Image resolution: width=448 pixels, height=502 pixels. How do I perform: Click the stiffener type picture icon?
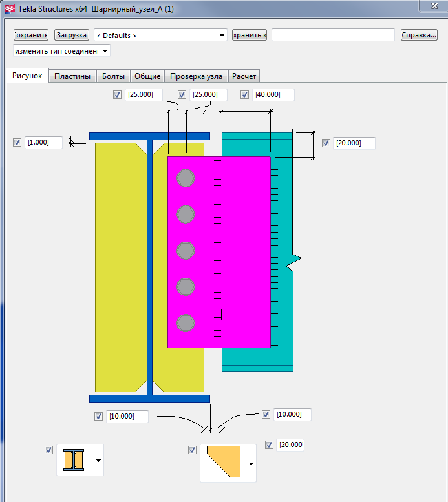click(x=74, y=459)
